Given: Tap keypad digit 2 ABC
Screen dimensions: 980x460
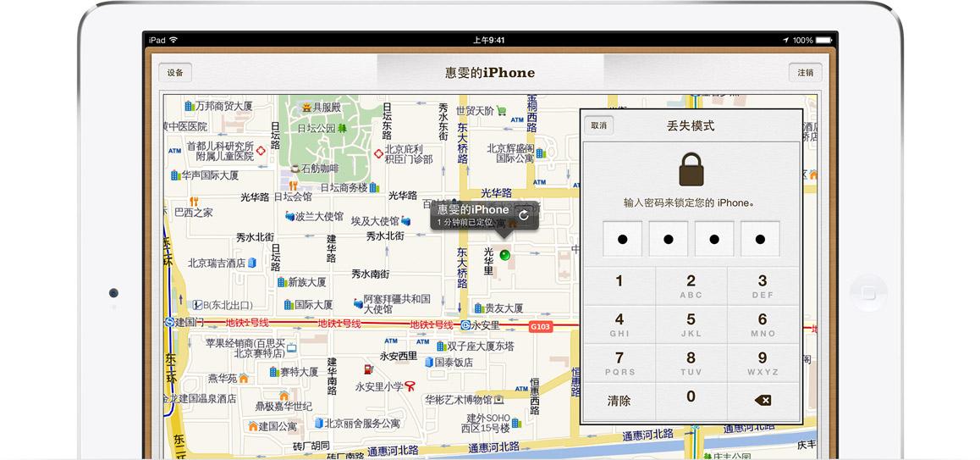Looking at the screenshot, I should [691, 286].
